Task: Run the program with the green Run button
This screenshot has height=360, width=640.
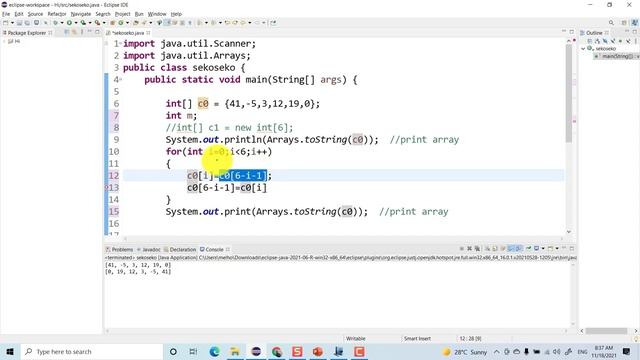Action: [69, 23]
